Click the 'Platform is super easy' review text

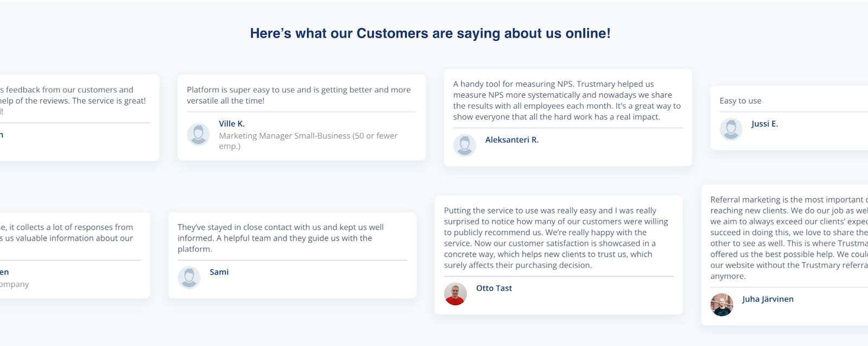coord(298,95)
